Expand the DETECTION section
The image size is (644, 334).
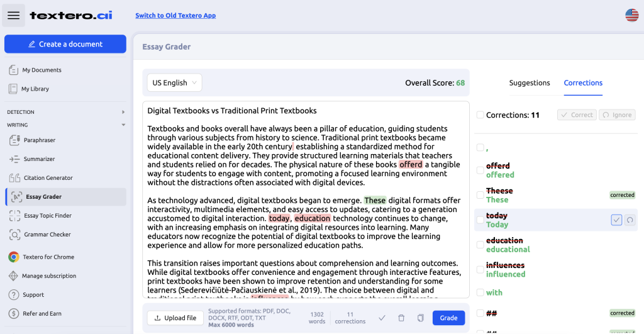tap(65, 112)
